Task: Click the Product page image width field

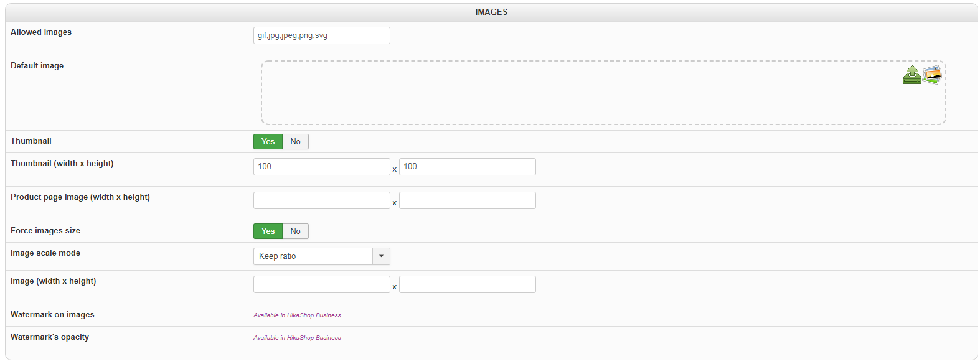Action: (x=321, y=200)
